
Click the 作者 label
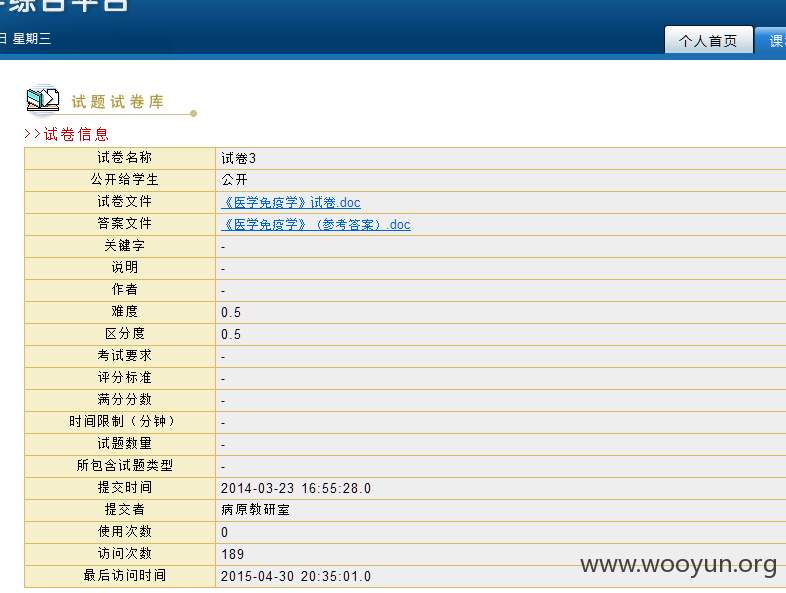124,289
